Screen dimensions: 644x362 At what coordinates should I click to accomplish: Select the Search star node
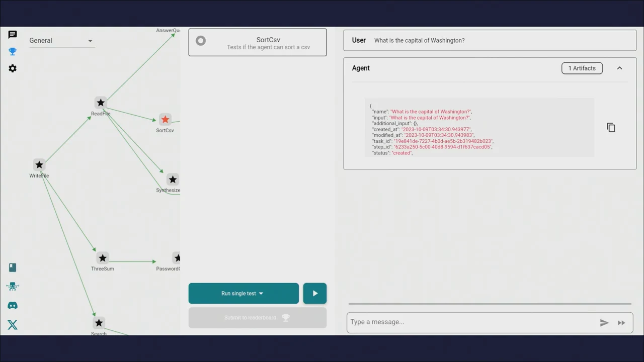pyautogui.click(x=99, y=322)
